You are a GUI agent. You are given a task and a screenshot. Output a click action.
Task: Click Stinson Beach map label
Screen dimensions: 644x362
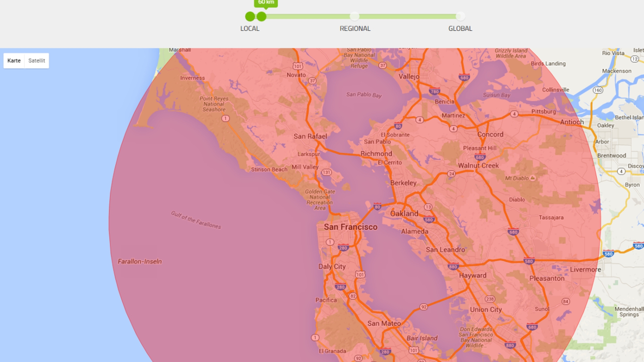[x=269, y=170]
